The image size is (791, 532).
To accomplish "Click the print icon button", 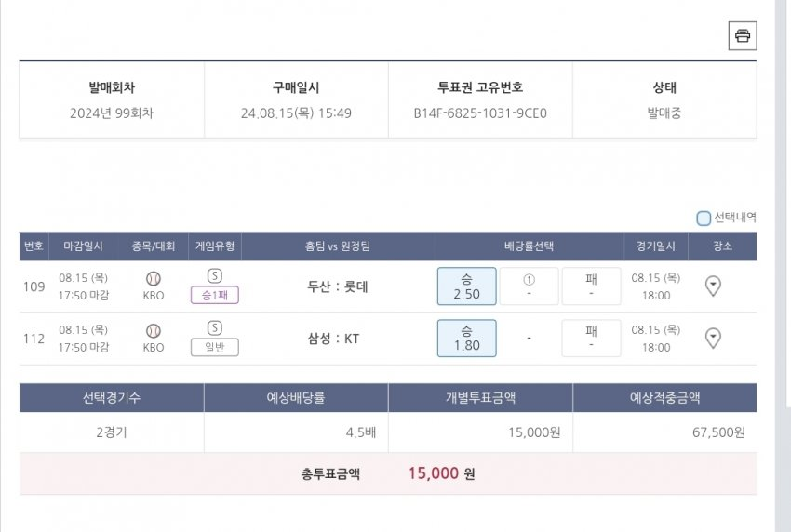I will (x=743, y=35).
